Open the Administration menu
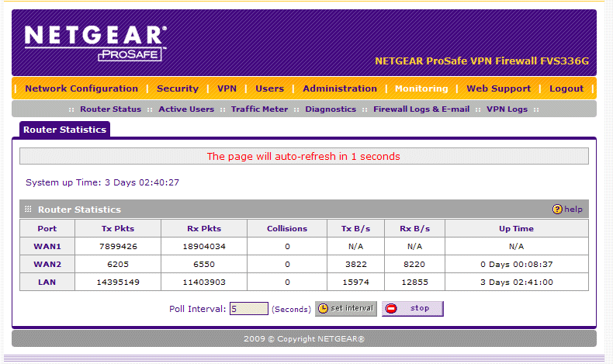Viewport: 613px width, 364px height. coord(340,88)
